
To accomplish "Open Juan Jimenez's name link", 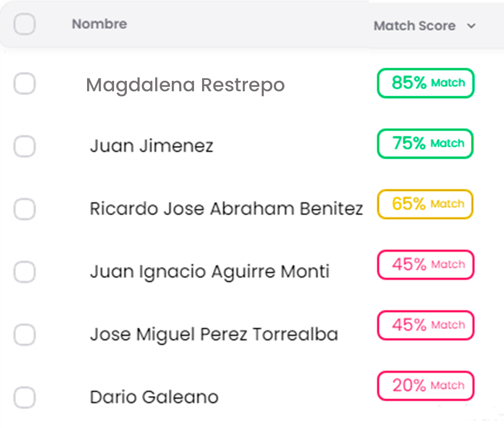I will (x=151, y=146).
